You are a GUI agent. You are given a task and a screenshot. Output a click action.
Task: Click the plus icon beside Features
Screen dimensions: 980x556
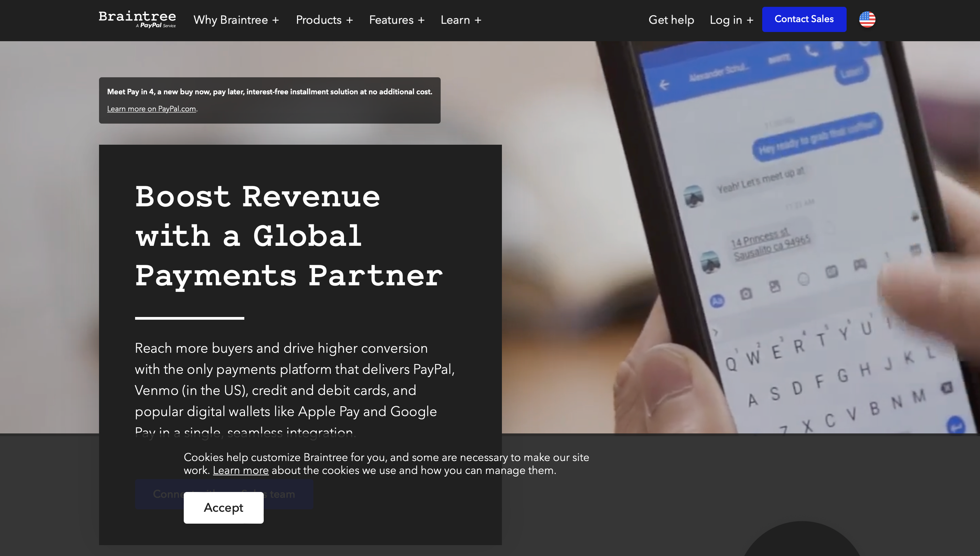pyautogui.click(x=421, y=20)
